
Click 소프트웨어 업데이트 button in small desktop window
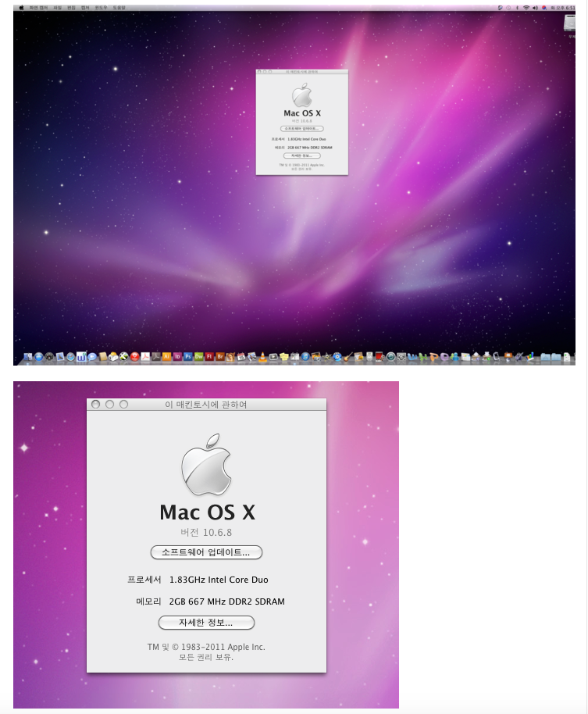(x=301, y=128)
